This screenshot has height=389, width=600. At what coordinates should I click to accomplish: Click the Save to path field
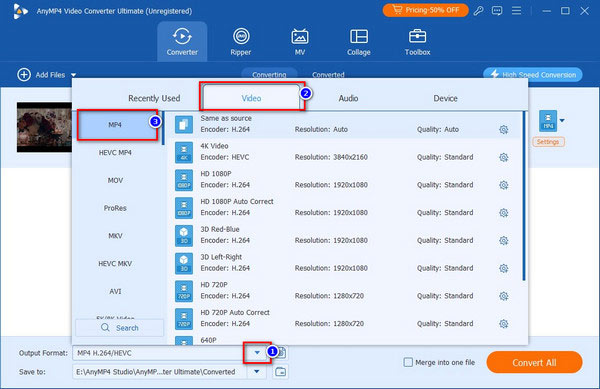click(161, 371)
